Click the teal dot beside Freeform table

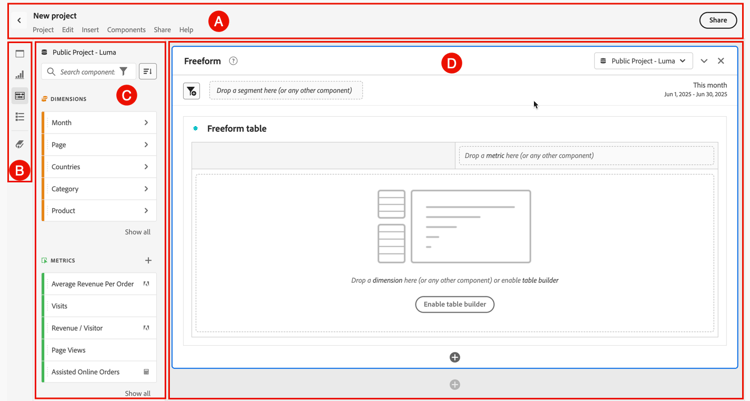[195, 128]
